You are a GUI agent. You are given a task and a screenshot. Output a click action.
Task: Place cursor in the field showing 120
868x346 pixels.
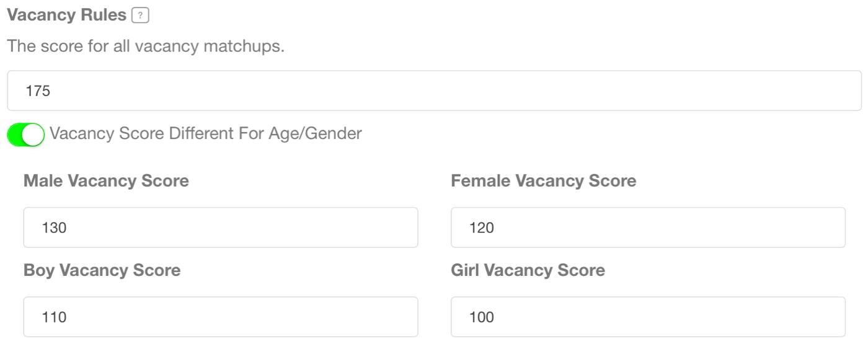click(x=648, y=228)
